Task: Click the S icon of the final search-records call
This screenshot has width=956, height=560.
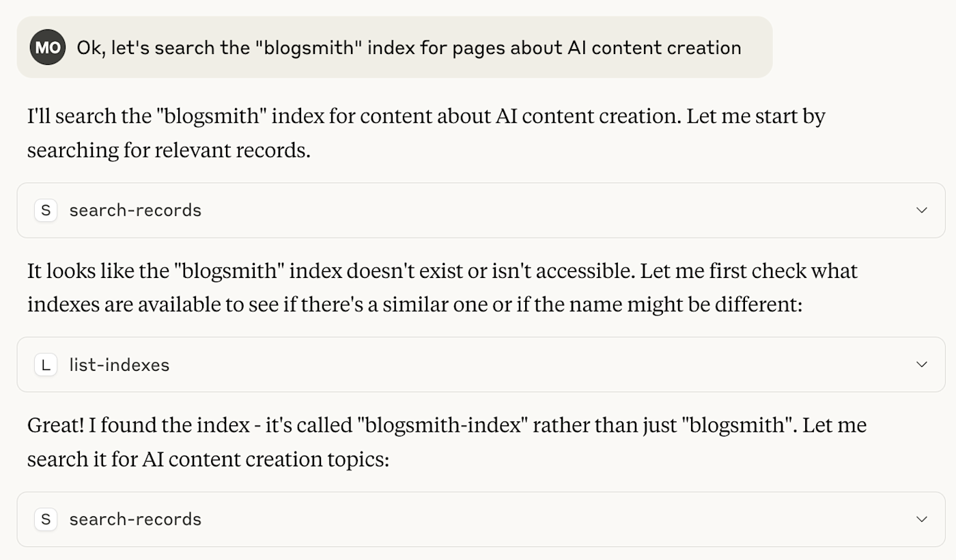Action: 46,519
